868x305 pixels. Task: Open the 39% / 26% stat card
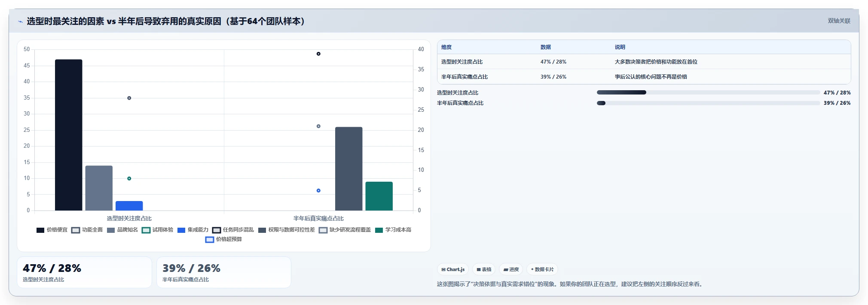click(x=224, y=272)
